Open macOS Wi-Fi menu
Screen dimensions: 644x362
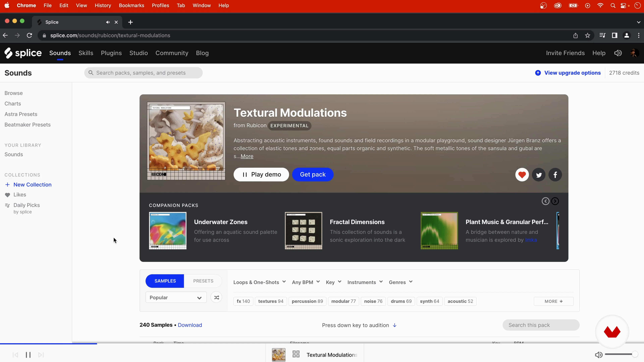(600, 6)
